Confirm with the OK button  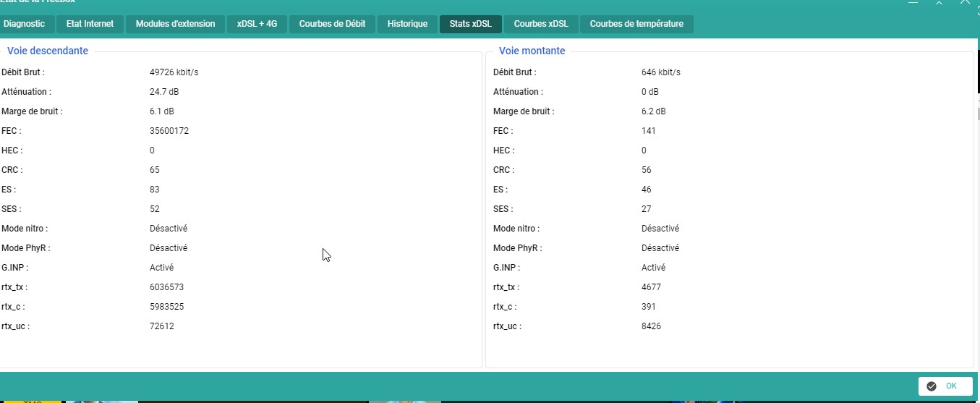click(x=945, y=386)
